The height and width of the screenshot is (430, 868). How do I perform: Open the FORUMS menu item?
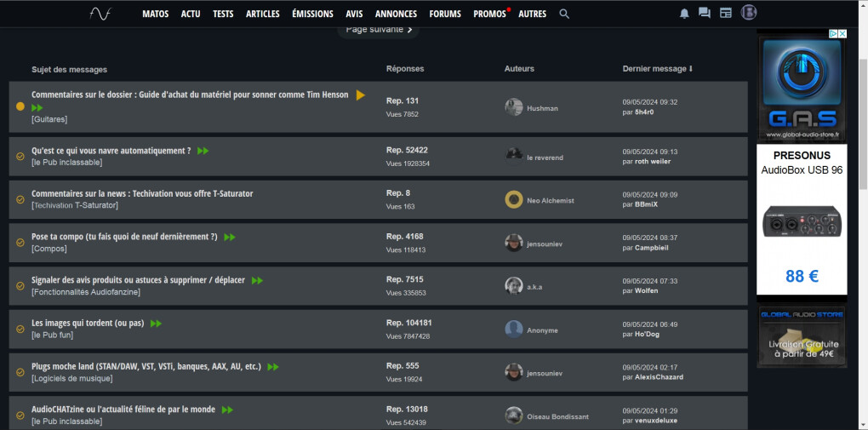point(445,14)
